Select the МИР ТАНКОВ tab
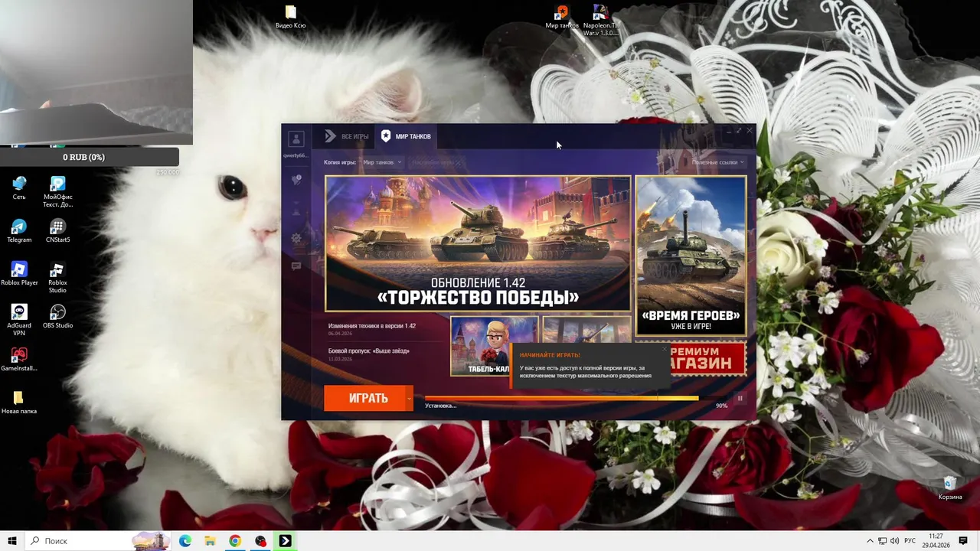Viewport: 980px width, 551px height. tap(407, 136)
